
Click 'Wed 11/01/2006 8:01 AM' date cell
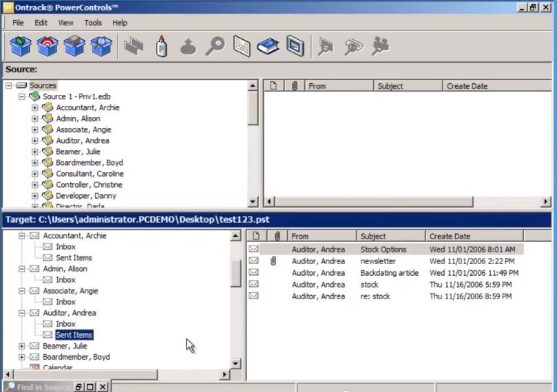(472, 249)
